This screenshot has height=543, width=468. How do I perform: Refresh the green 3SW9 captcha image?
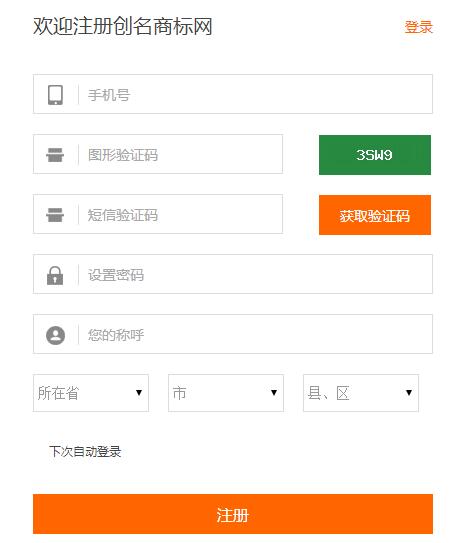click(x=375, y=155)
